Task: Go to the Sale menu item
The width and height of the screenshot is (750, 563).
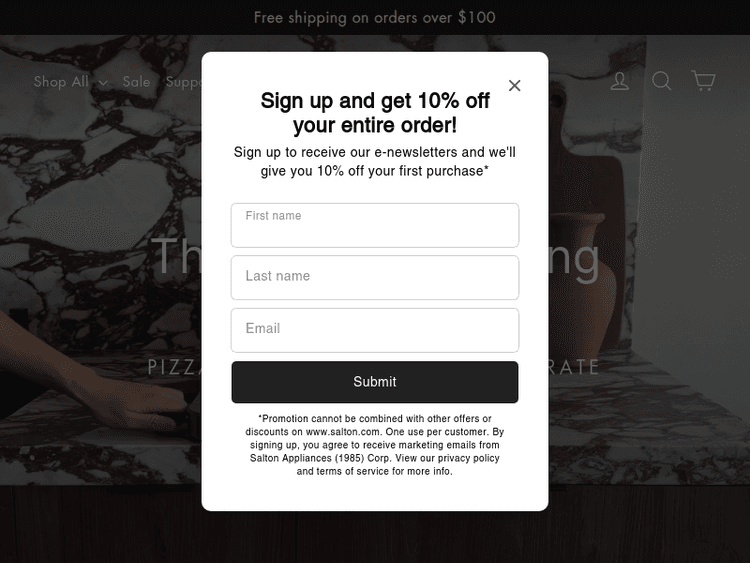Action: (136, 82)
